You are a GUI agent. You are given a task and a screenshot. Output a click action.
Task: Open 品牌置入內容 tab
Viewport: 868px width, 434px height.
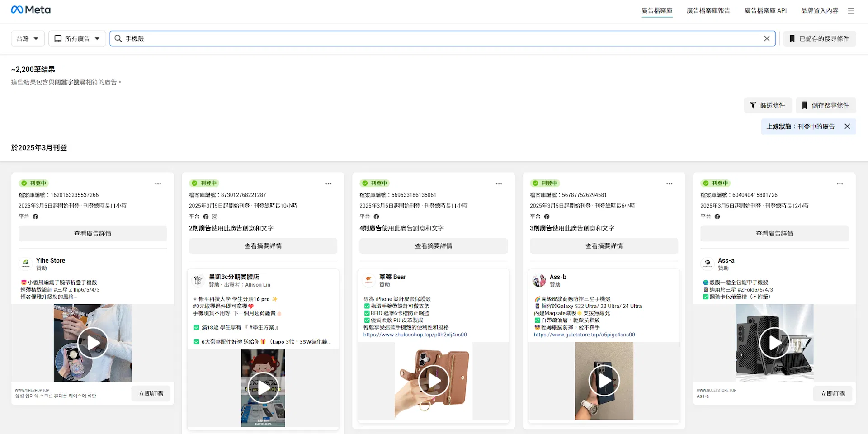tap(820, 10)
